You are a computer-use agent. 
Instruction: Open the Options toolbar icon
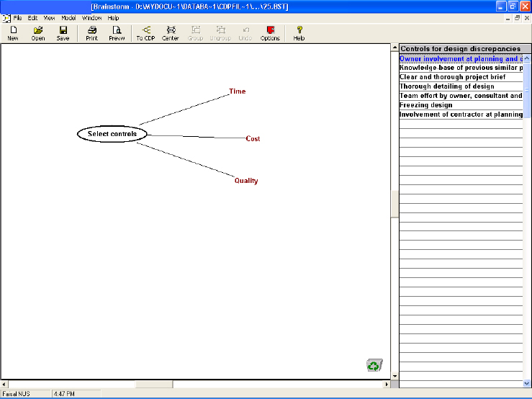(x=270, y=33)
